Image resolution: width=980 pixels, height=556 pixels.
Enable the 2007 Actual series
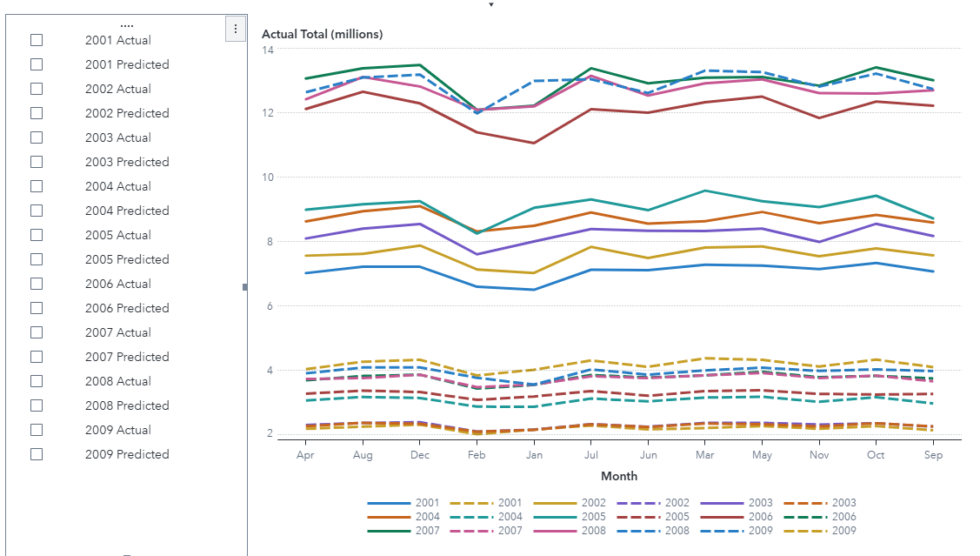(36, 332)
